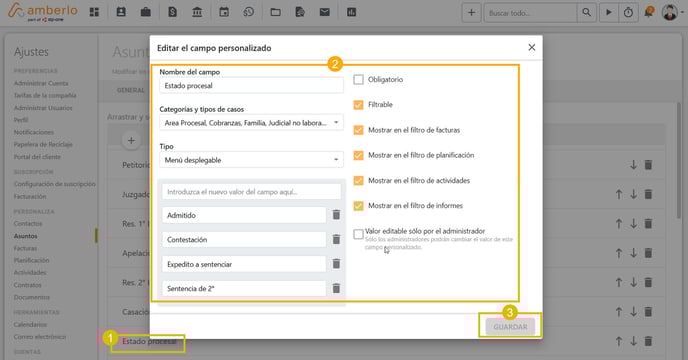Viewport: 688px width, 360px height.
Task: Start the timer play button
Action: click(x=609, y=13)
